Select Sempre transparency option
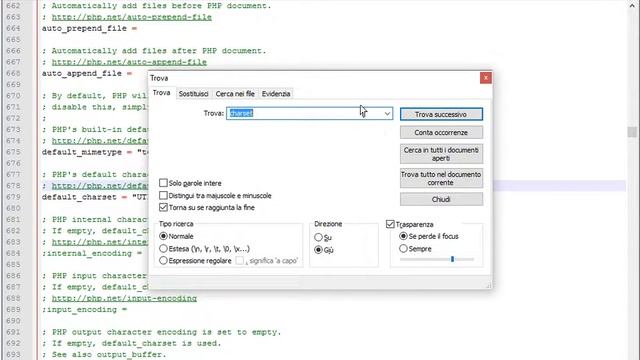The height and width of the screenshot is (360, 640). pyautogui.click(x=403, y=248)
